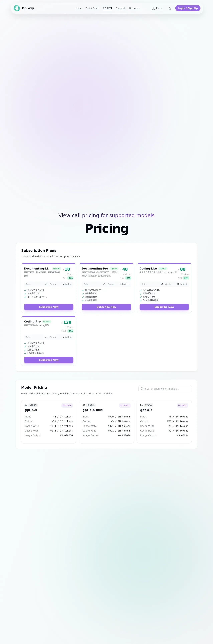Click Per Token badge on gpt-5.5 card
This screenshot has height=644, width=213.
coord(183,405)
